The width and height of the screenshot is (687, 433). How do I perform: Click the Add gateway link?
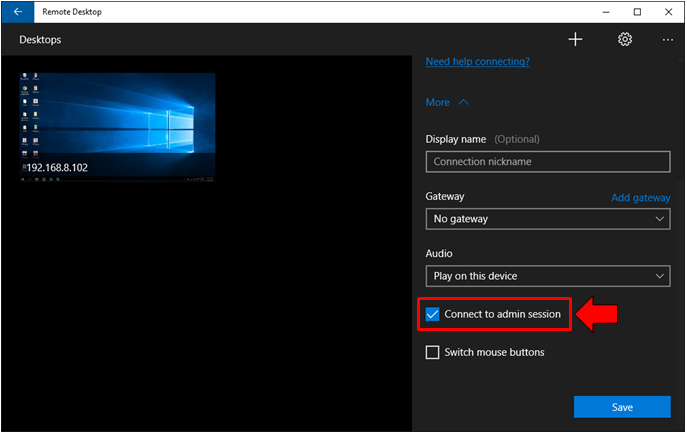pos(641,198)
